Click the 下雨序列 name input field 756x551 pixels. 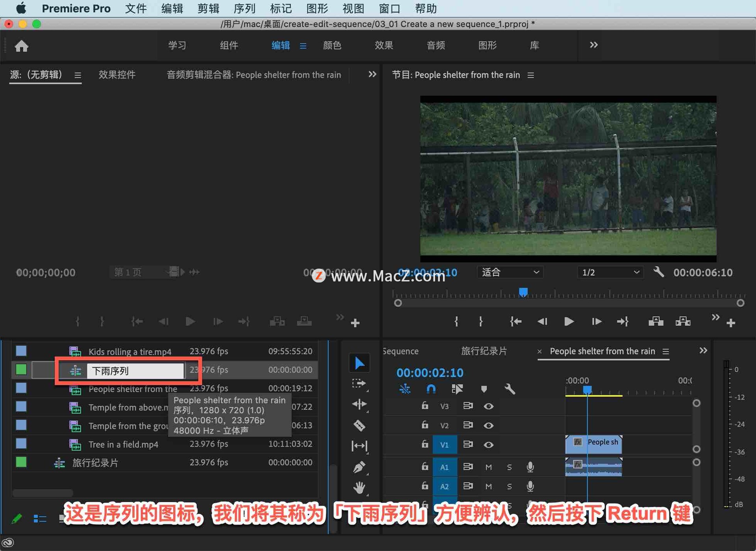[135, 371]
